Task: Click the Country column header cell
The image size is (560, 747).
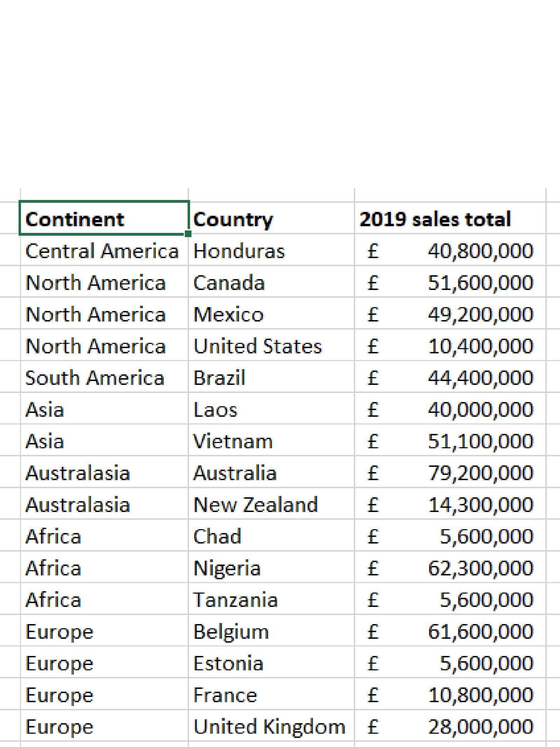Action: pos(271,219)
